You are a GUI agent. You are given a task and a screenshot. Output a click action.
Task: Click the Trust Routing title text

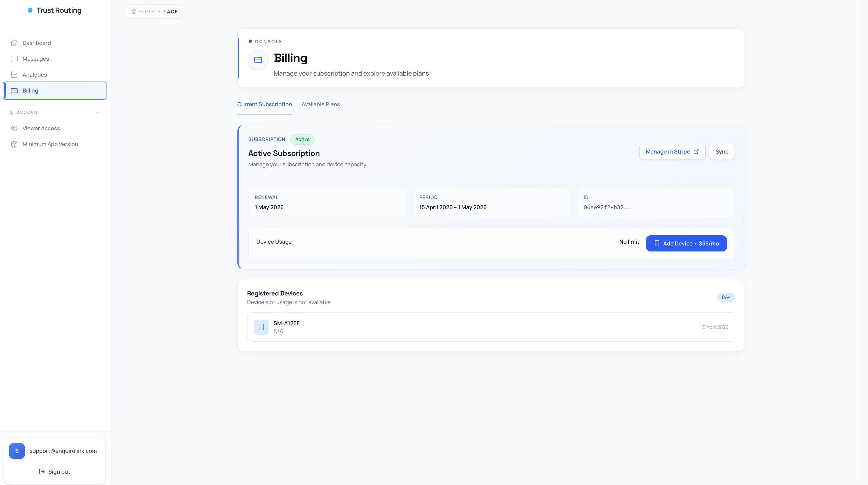59,10
